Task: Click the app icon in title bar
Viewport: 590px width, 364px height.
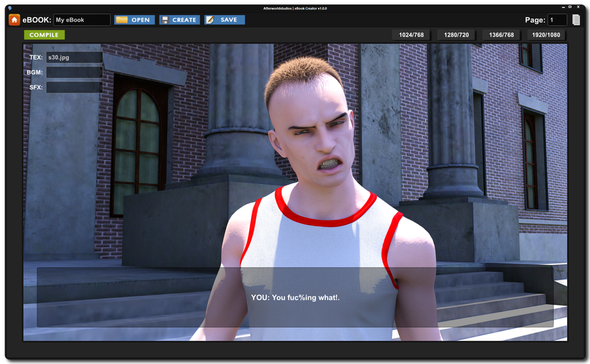Action: pyautogui.click(x=10, y=8)
